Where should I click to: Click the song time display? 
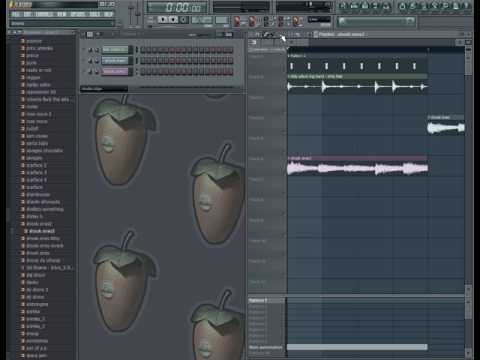pyautogui.click(x=177, y=7)
